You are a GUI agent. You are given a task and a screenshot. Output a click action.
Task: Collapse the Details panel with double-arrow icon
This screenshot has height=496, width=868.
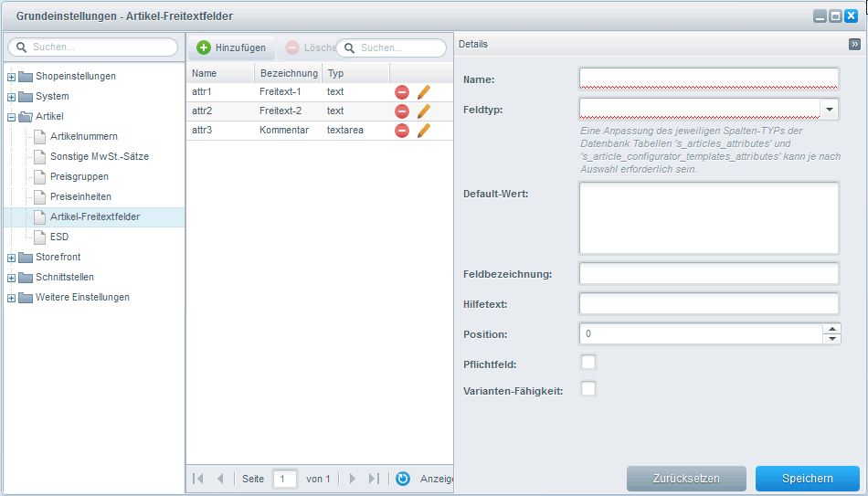tap(854, 44)
